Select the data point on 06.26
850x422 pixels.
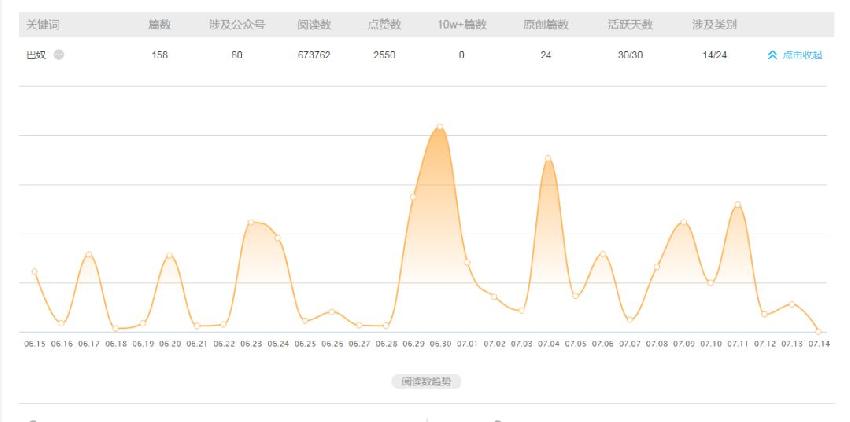click(332, 311)
